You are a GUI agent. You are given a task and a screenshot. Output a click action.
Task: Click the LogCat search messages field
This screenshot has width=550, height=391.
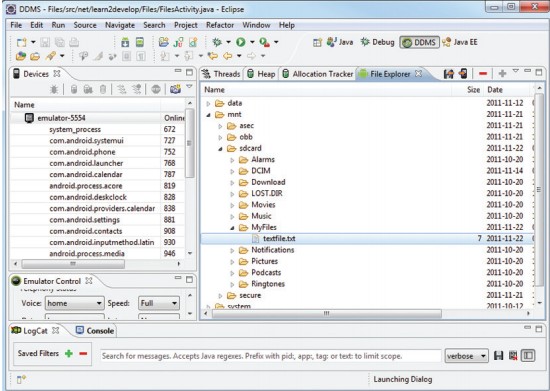[270, 356]
